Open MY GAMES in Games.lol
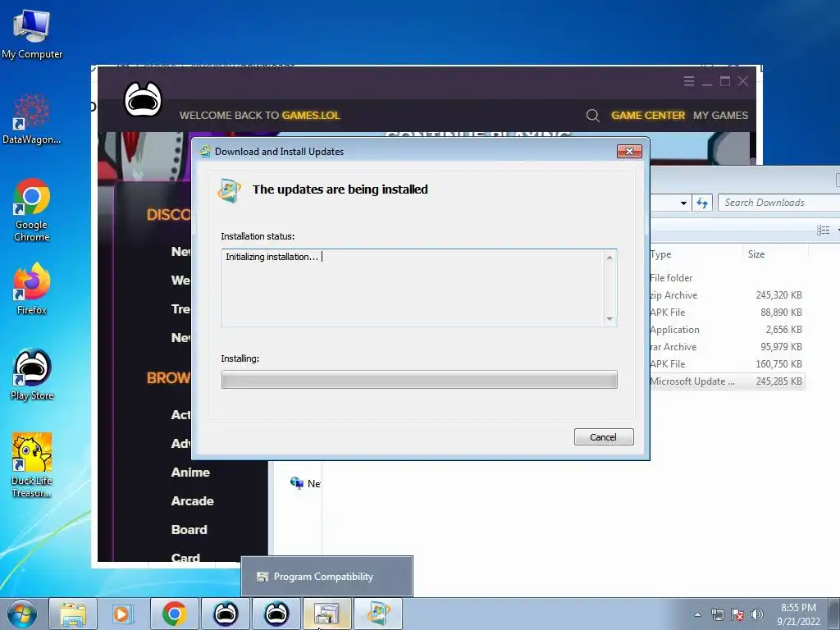The height and width of the screenshot is (630, 840). click(720, 115)
